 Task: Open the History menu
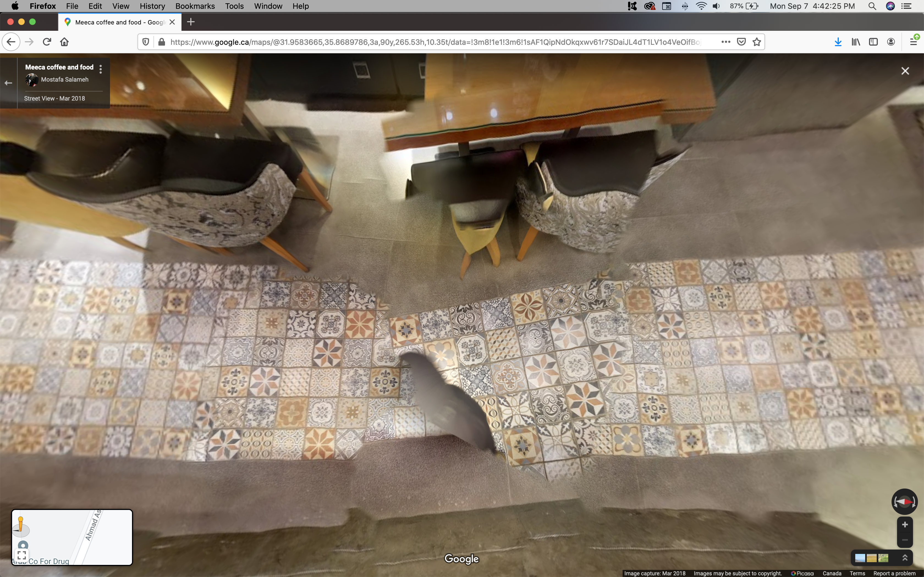152,6
